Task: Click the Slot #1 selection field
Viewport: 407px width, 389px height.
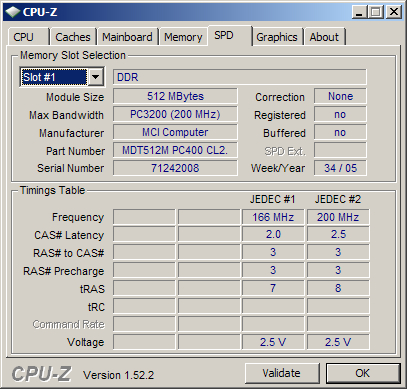Action: pos(54,77)
